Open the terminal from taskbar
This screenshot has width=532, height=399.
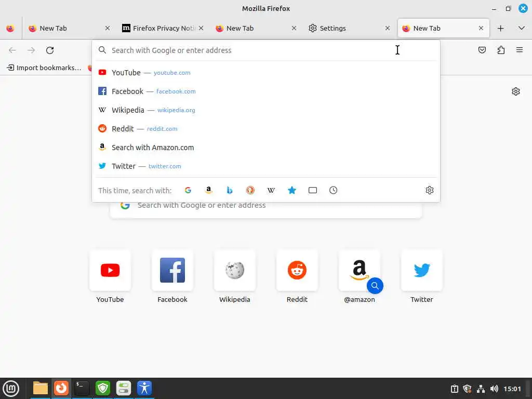pyautogui.click(x=82, y=388)
